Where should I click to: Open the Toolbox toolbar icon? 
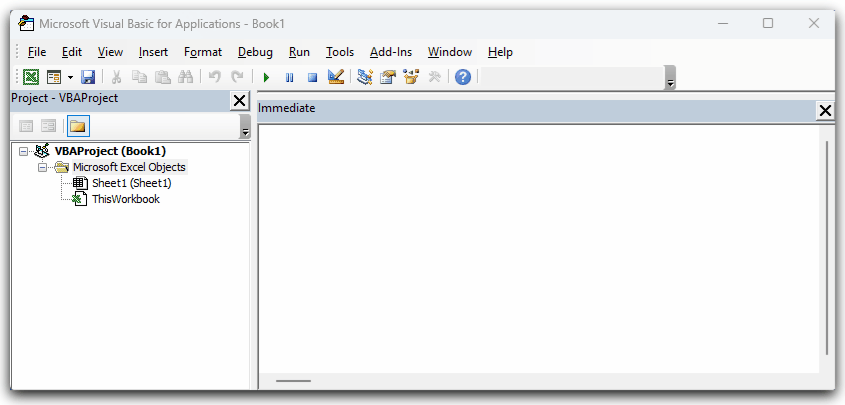tap(434, 78)
